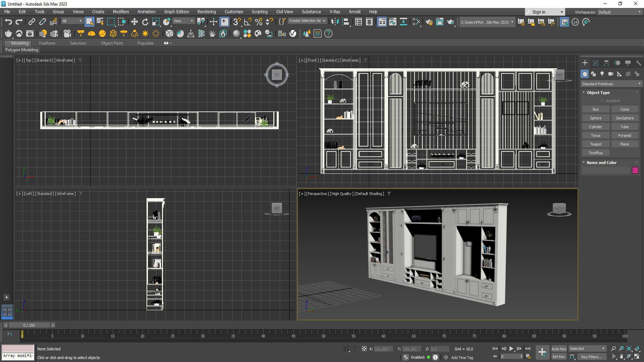Select Helpers category icon
Image resolution: width=644 pixels, height=362 pixels.
point(620,74)
